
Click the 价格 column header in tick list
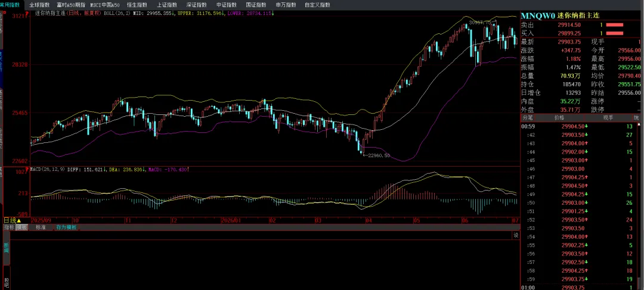click(x=559, y=118)
